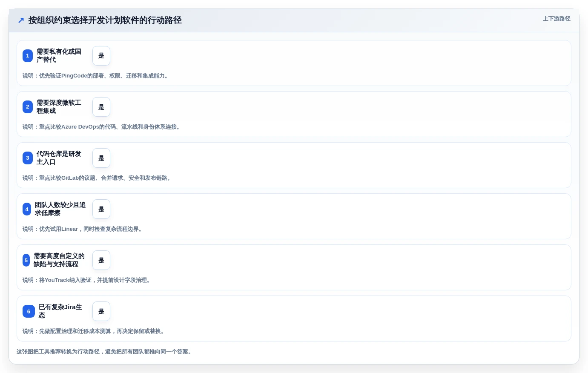Click the 已有复杂Jira生态 condition text
This screenshot has height=373, width=588.
(x=60, y=311)
